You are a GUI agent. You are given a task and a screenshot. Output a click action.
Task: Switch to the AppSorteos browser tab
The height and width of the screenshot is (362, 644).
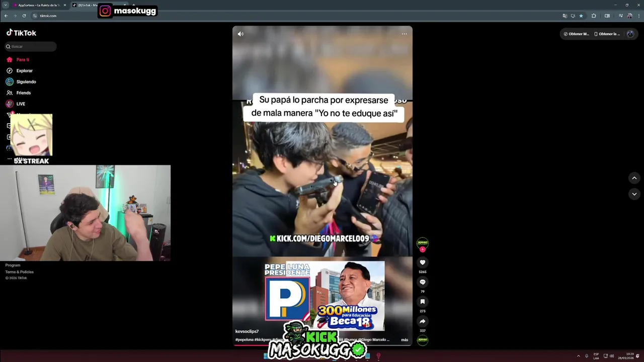click(39, 5)
